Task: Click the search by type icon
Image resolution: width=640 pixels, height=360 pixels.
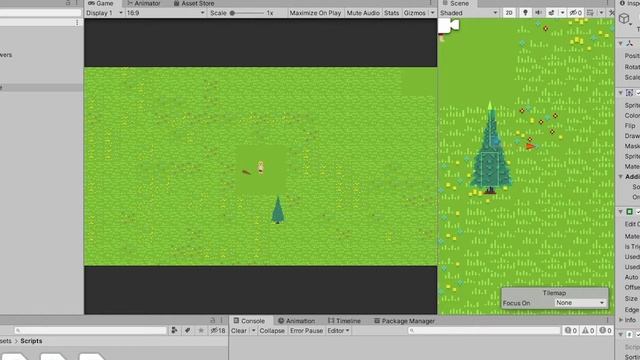Action: tap(174, 331)
